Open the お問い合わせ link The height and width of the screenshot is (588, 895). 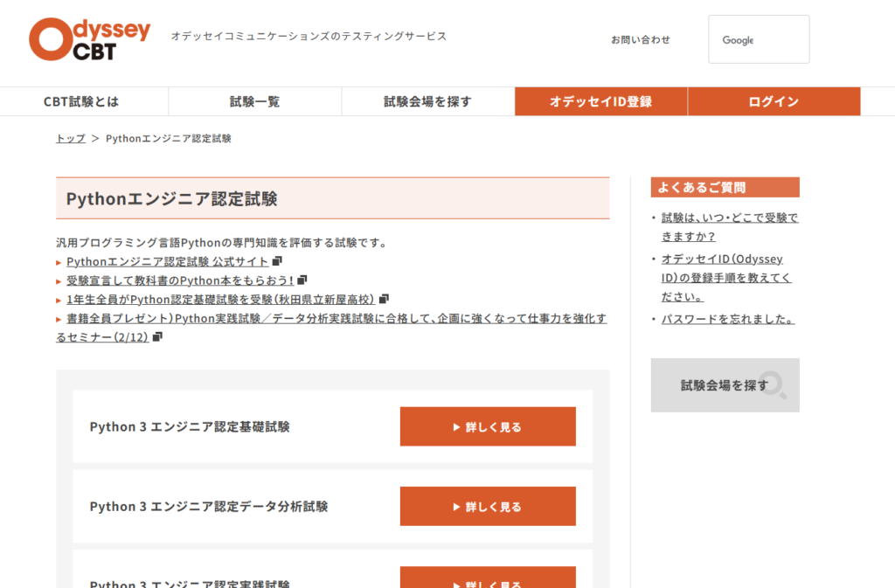641,39
